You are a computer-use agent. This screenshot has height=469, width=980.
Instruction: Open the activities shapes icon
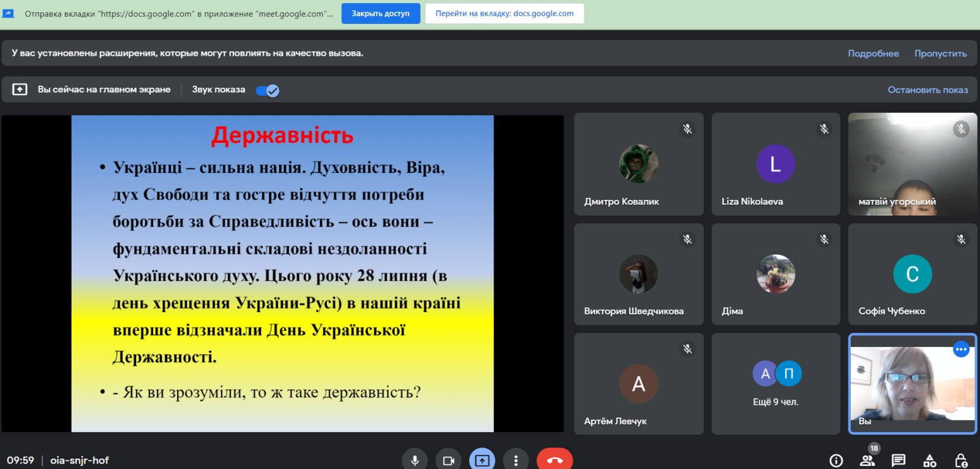[x=930, y=460]
